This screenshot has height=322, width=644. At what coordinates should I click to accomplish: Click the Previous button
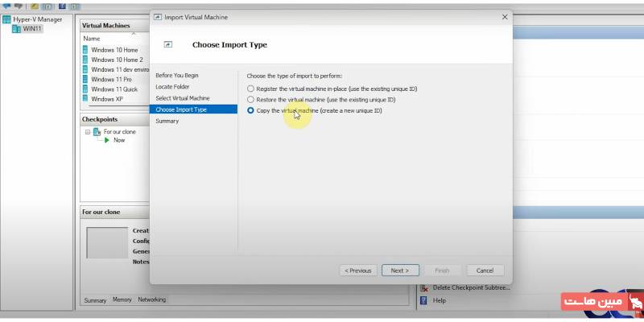pos(358,270)
